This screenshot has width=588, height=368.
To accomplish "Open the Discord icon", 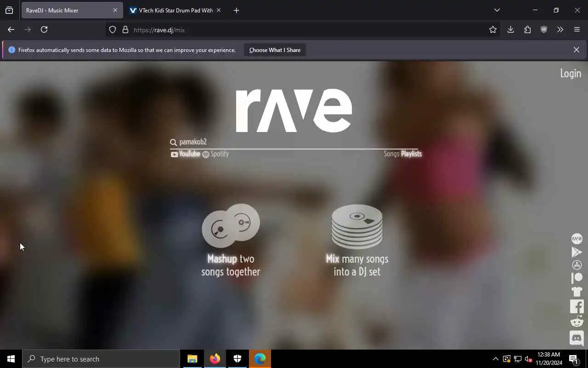I will click(x=577, y=338).
